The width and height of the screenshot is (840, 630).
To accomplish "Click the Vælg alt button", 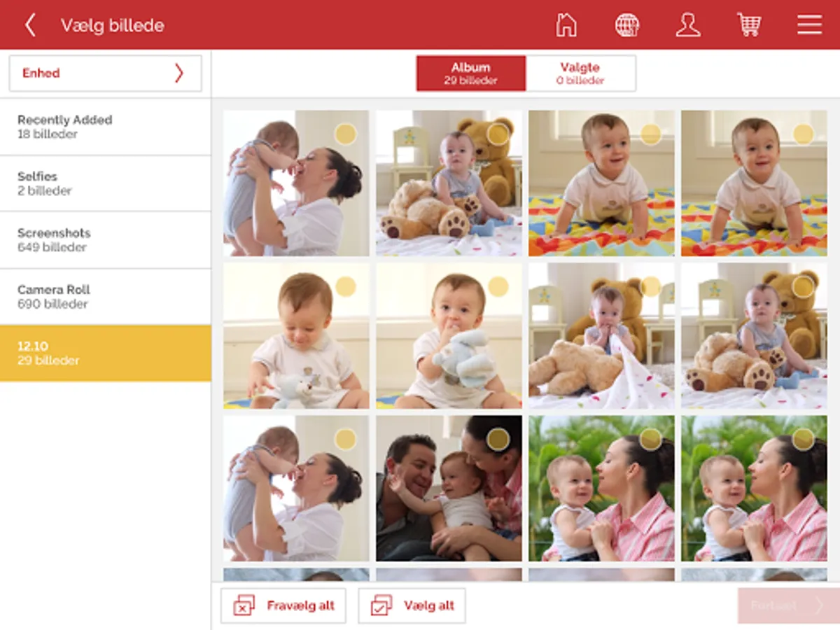I will pyautogui.click(x=412, y=605).
